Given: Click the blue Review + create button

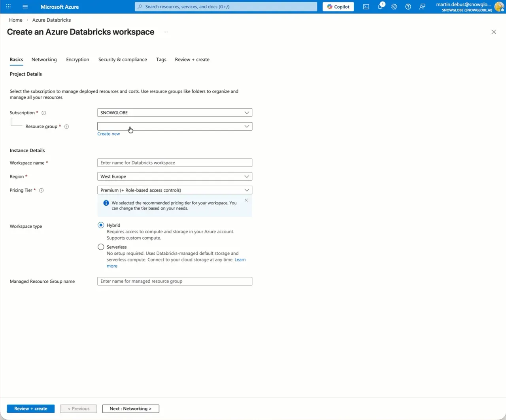Looking at the screenshot, I should click(x=31, y=409).
